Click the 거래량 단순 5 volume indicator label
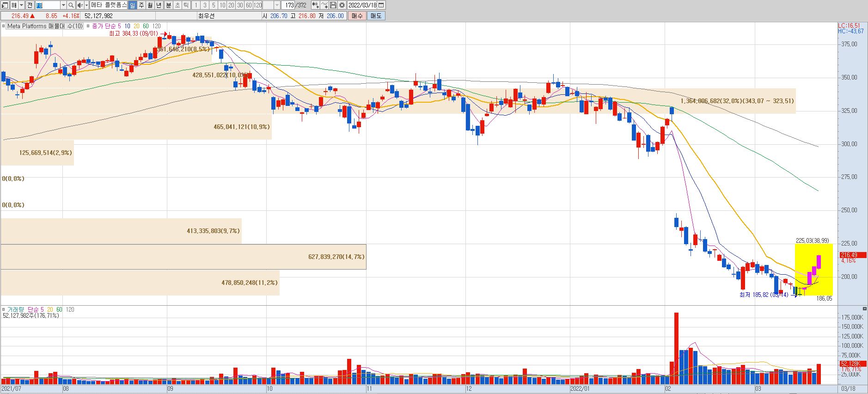Screen dimensions: 868x394 pos(25,309)
